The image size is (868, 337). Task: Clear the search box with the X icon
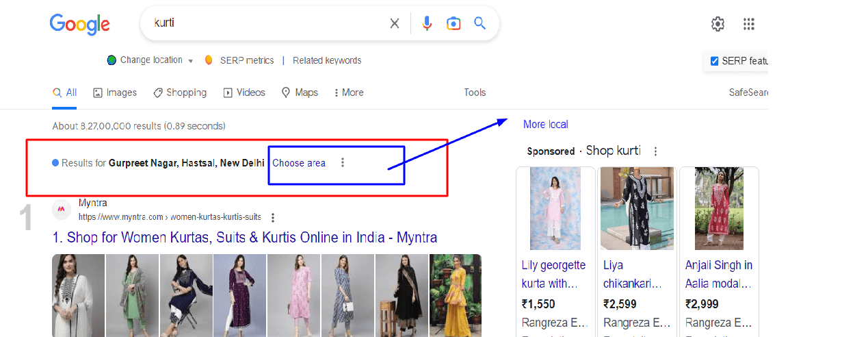click(395, 24)
